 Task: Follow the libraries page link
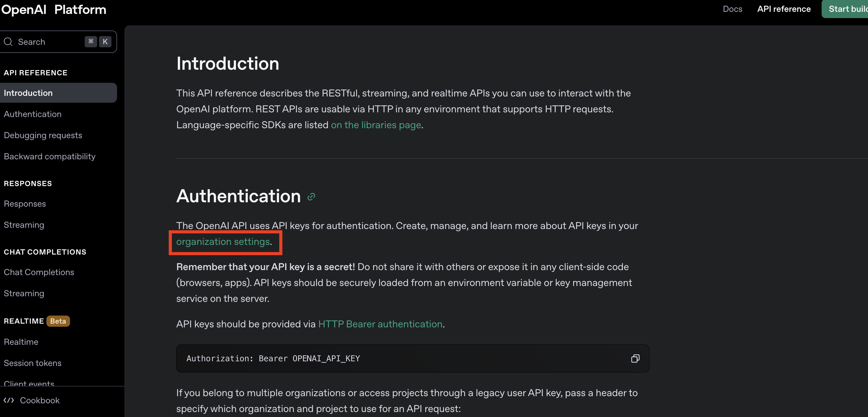[376, 125]
